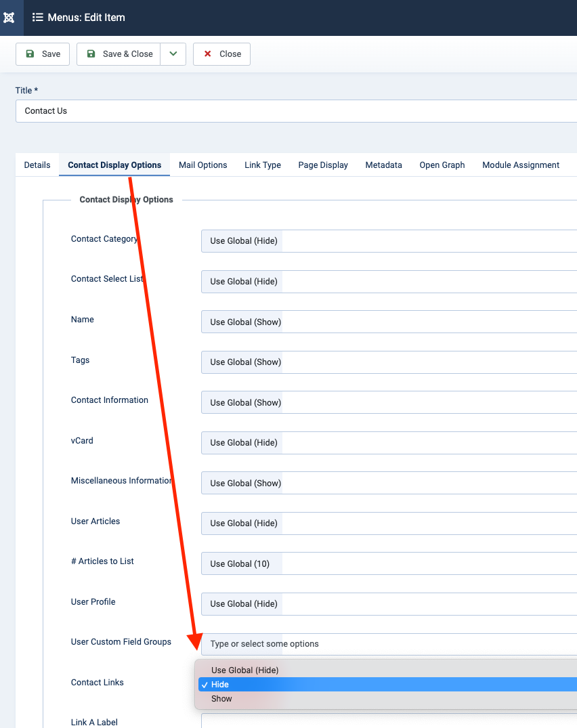Open the Tags display dropdown
The image size is (577, 728).
pyautogui.click(x=389, y=362)
